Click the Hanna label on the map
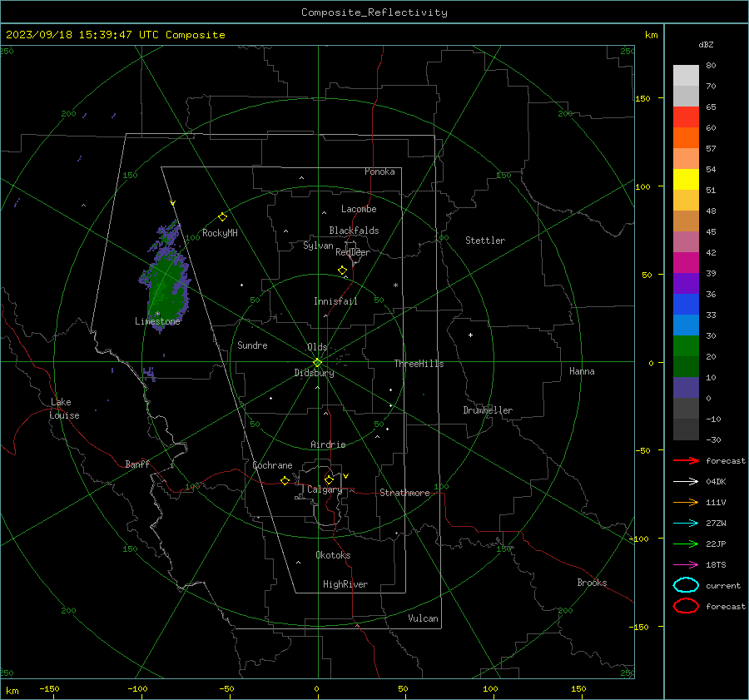The image size is (749, 700). point(582,371)
